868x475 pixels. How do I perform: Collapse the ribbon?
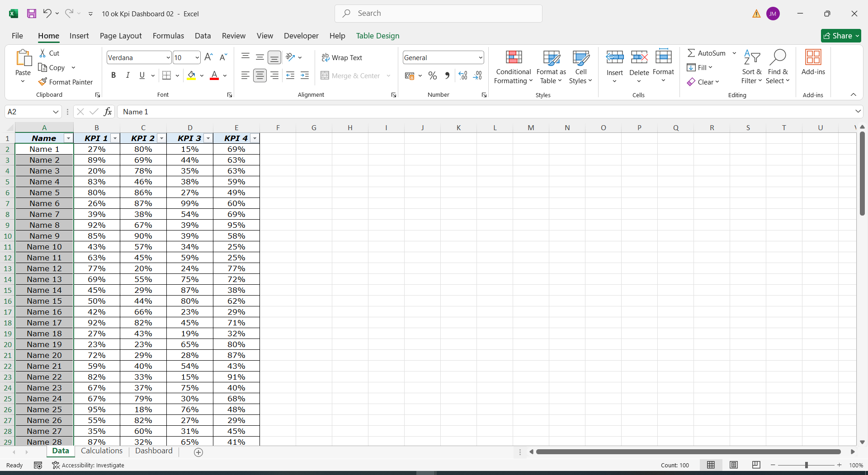point(854,94)
